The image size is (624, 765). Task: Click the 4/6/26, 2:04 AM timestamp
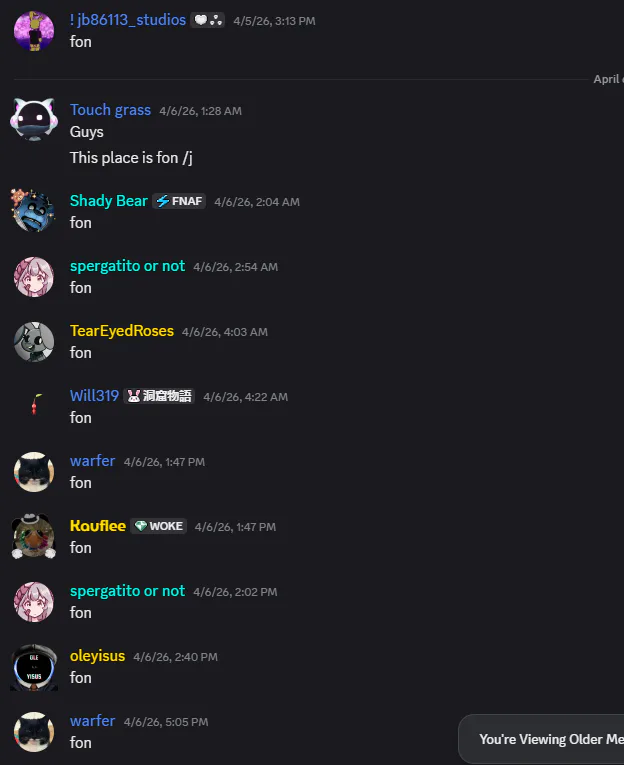click(x=257, y=202)
